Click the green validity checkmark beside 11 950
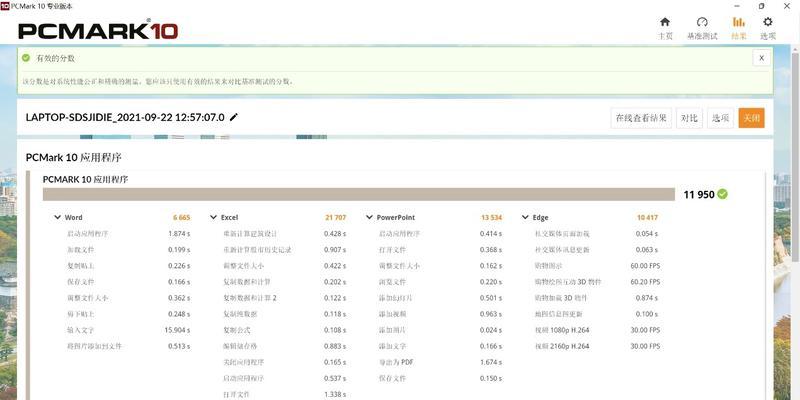This screenshot has width=800, height=400. tap(722, 194)
